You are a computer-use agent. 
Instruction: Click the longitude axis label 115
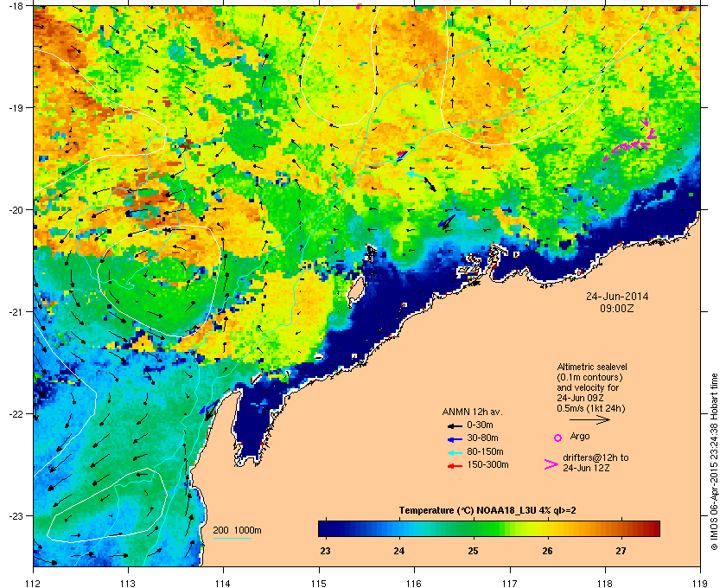319,583
